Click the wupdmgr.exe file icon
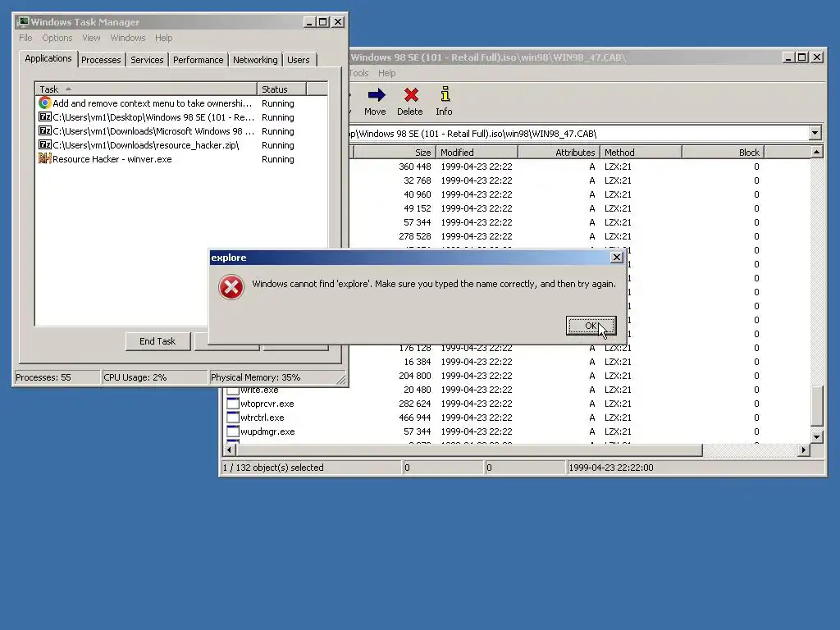This screenshot has width=840, height=630. 232,431
